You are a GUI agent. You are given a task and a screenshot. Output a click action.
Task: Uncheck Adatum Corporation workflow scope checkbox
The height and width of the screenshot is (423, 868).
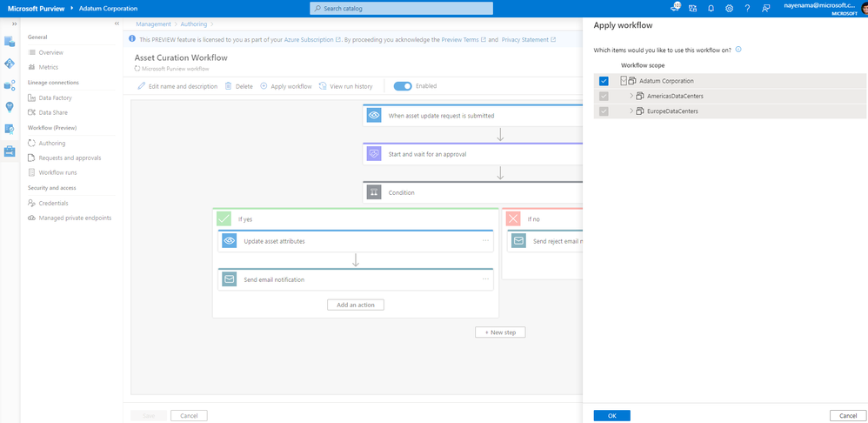click(x=604, y=81)
